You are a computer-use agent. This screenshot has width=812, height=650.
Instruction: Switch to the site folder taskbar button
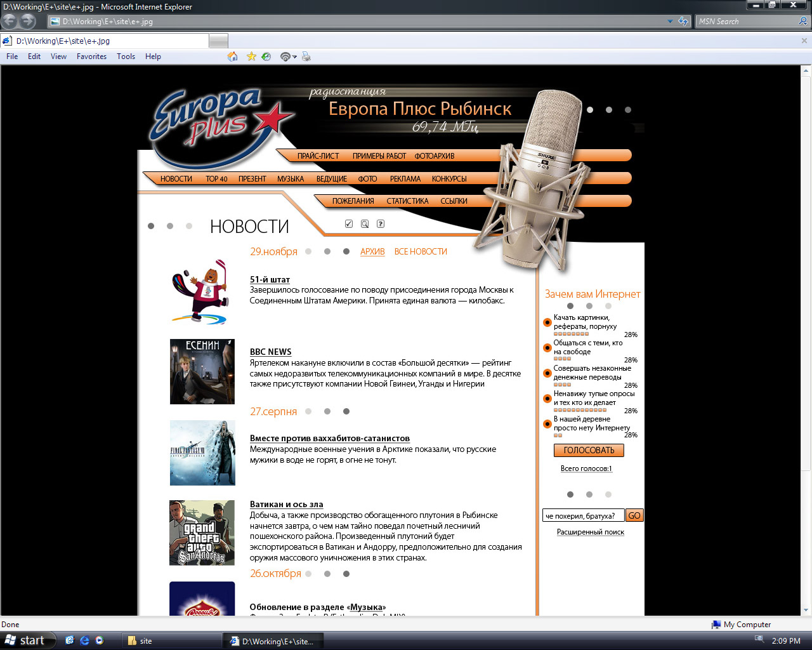(x=171, y=641)
